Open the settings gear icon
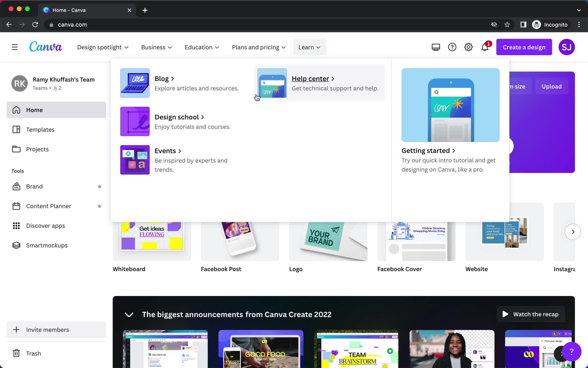This screenshot has width=588, height=368. 469,47
